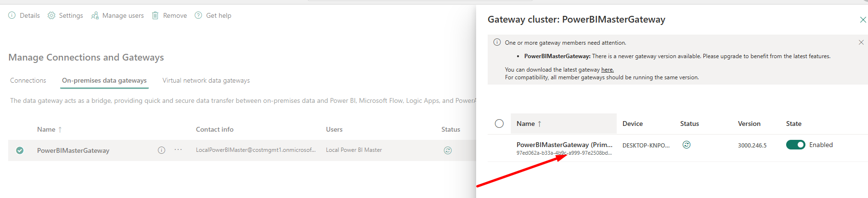Select On-premises data gateways tab
This screenshot has height=198, width=868.
pyautogui.click(x=104, y=80)
